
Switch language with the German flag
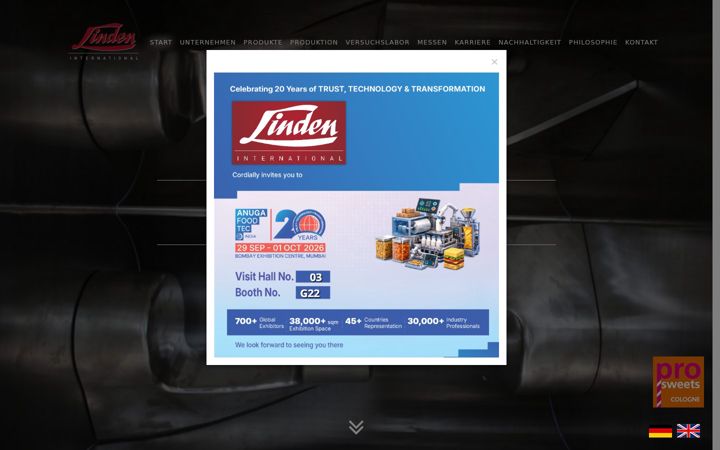(660, 432)
